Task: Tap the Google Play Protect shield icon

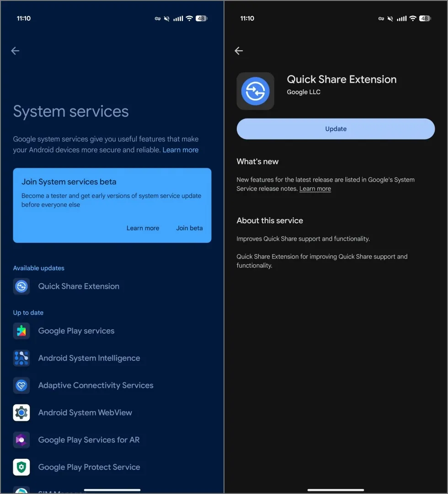Action: tap(21, 467)
